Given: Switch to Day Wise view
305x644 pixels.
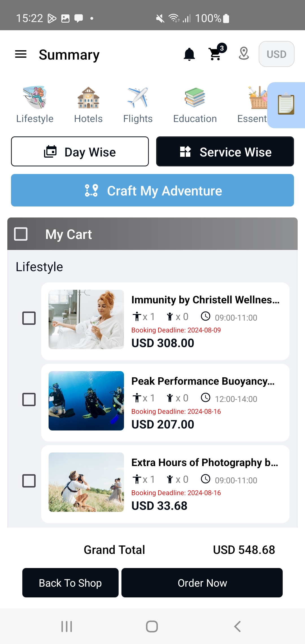Looking at the screenshot, I should pyautogui.click(x=80, y=152).
